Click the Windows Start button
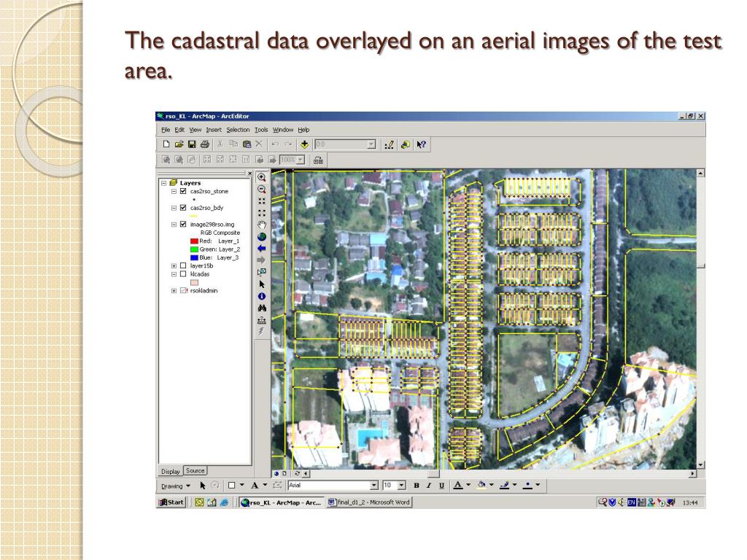 171,502
